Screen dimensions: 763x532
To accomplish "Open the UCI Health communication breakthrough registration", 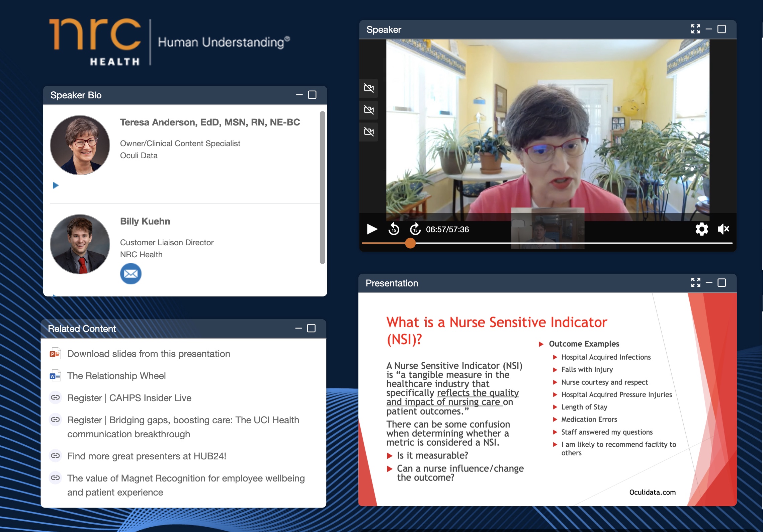I will coord(183,427).
